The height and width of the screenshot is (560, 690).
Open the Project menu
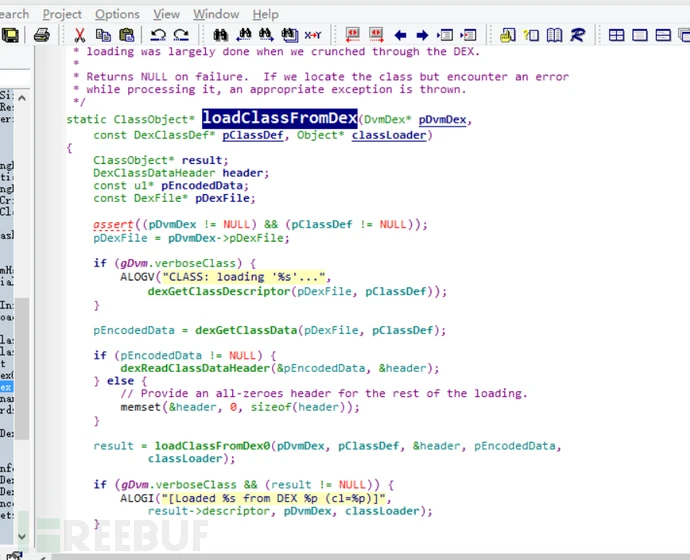pos(62,15)
